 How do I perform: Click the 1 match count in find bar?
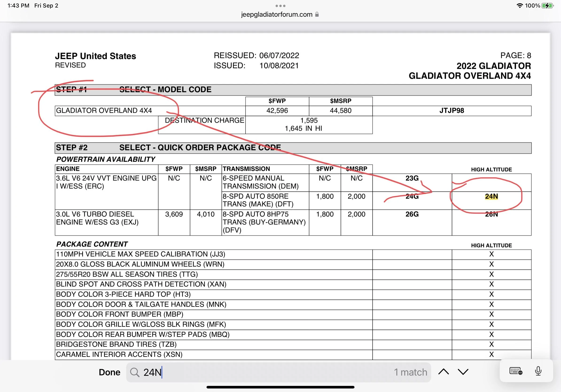point(410,372)
